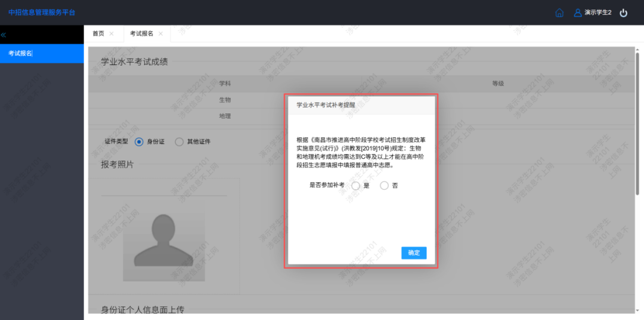
Task: Select the 身份证 radio button
Action: pyautogui.click(x=139, y=142)
